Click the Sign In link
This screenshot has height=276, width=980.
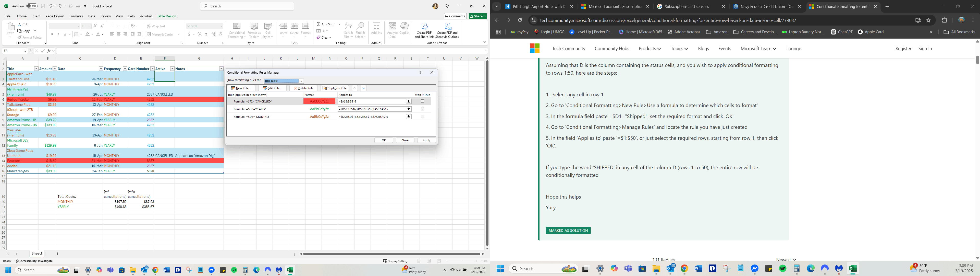[x=925, y=49]
